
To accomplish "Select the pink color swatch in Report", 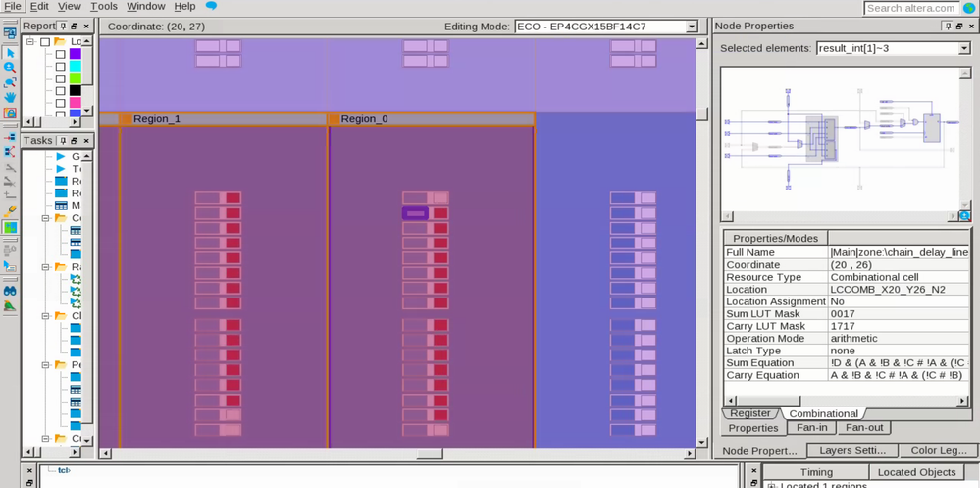I will coord(75,103).
